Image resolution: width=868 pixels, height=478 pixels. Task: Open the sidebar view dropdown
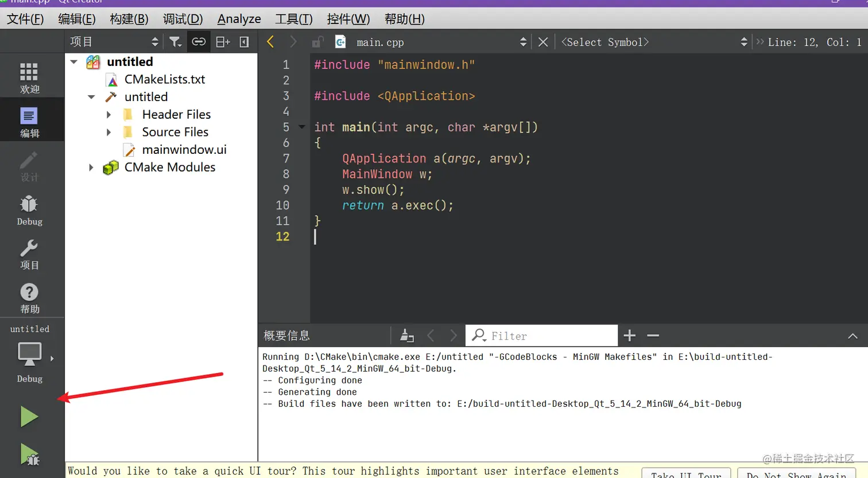click(114, 42)
